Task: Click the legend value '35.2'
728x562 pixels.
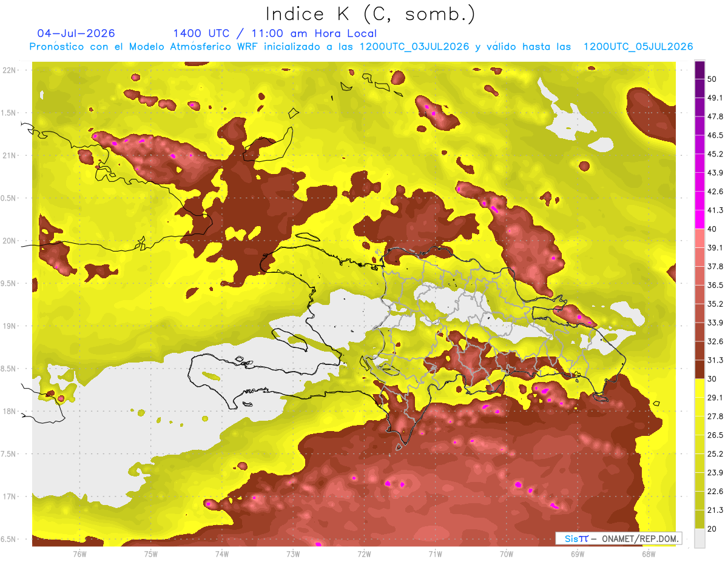Action: point(715,304)
